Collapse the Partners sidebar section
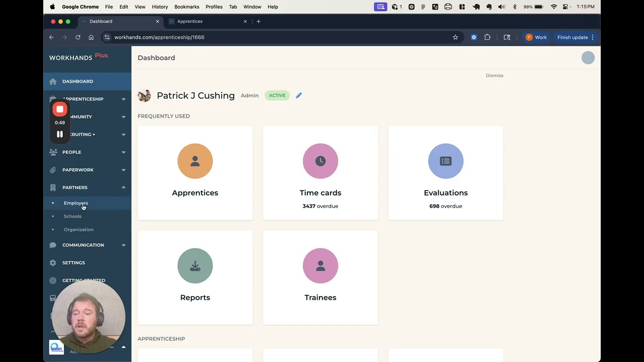This screenshot has width=644, height=362. coord(124,188)
